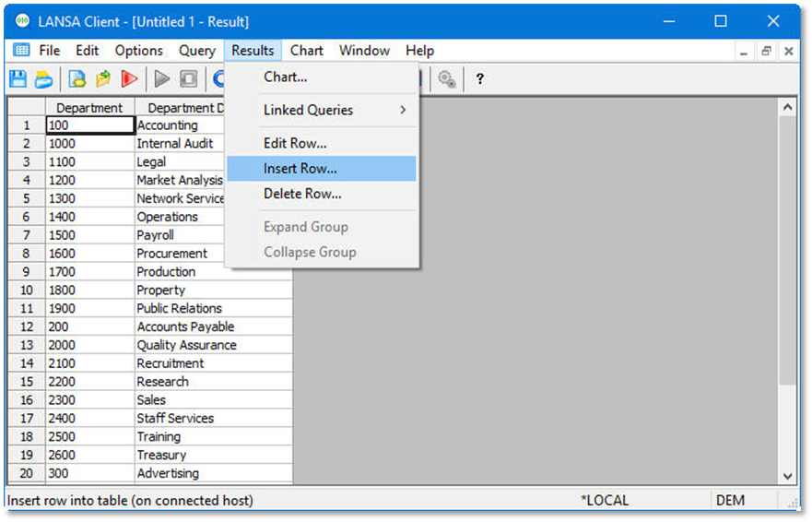Click the Internal Audit cell
Screen dimensions: 812x522
pyautogui.click(x=180, y=144)
